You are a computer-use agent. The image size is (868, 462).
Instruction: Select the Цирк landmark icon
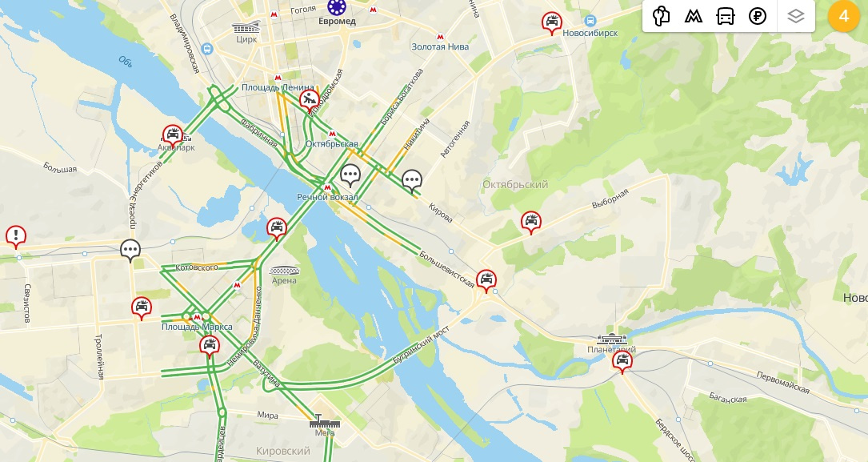(246, 28)
